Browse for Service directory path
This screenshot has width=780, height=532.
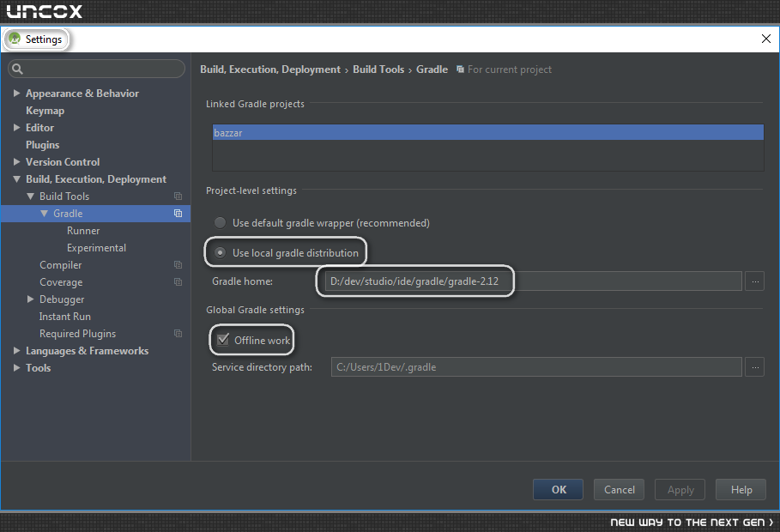point(754,367)
